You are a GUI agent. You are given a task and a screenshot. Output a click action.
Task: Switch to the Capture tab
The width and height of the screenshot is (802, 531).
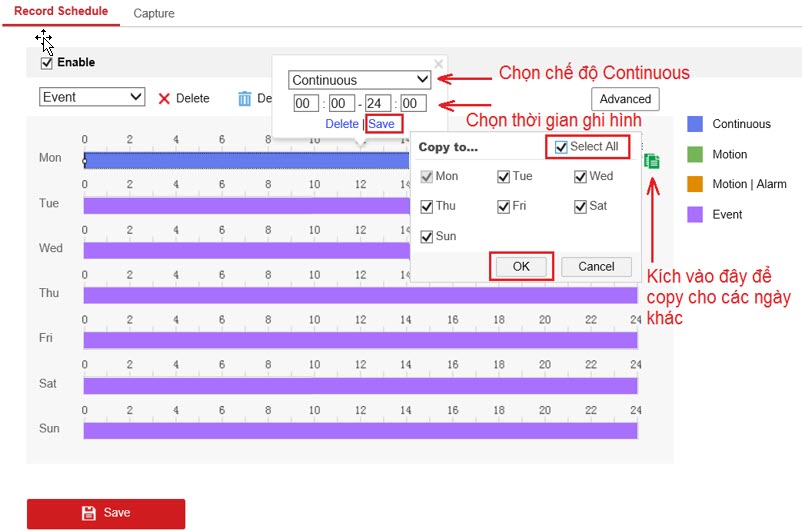pyautogui.click(x=153, y=14)
